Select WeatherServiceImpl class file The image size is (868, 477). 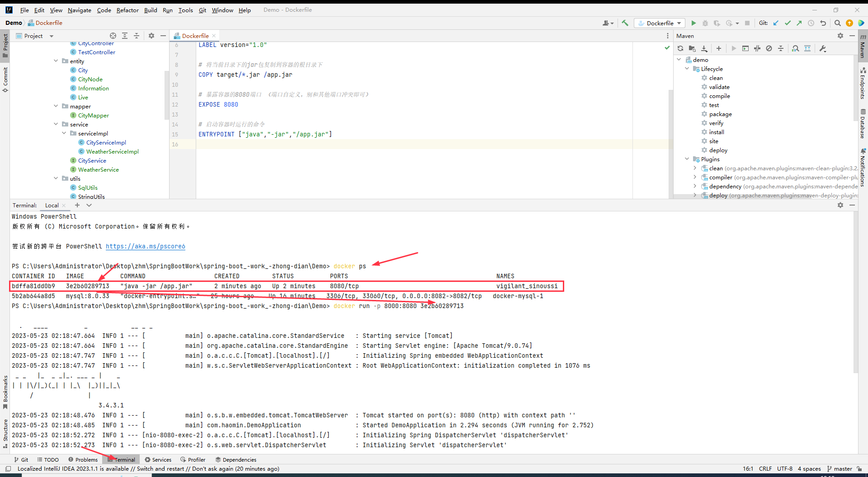pos(112,151)
